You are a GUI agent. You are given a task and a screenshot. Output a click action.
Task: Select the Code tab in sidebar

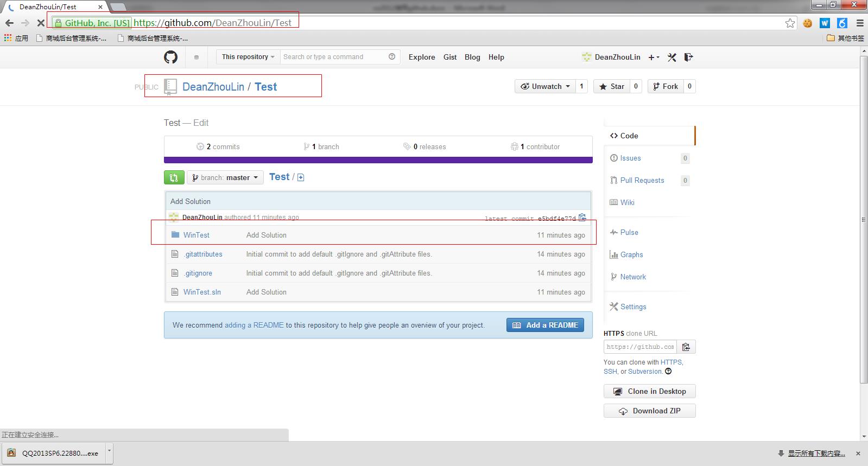[649, 136]
